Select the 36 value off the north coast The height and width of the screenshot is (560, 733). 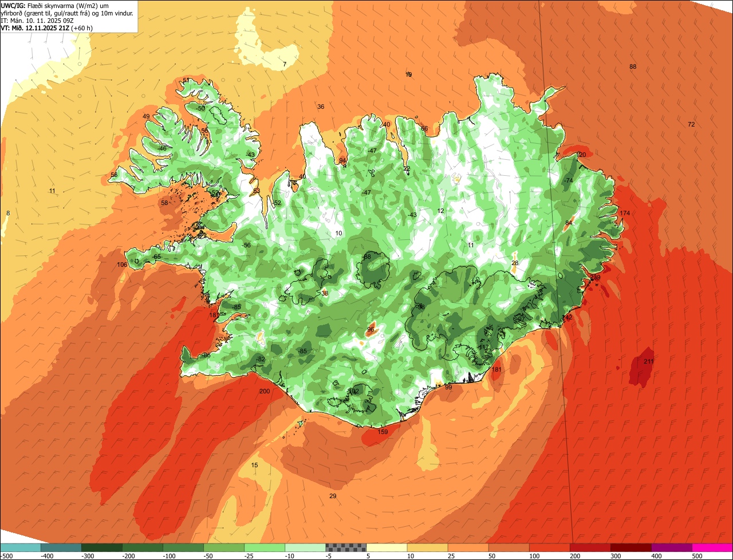tap(321, 107)
